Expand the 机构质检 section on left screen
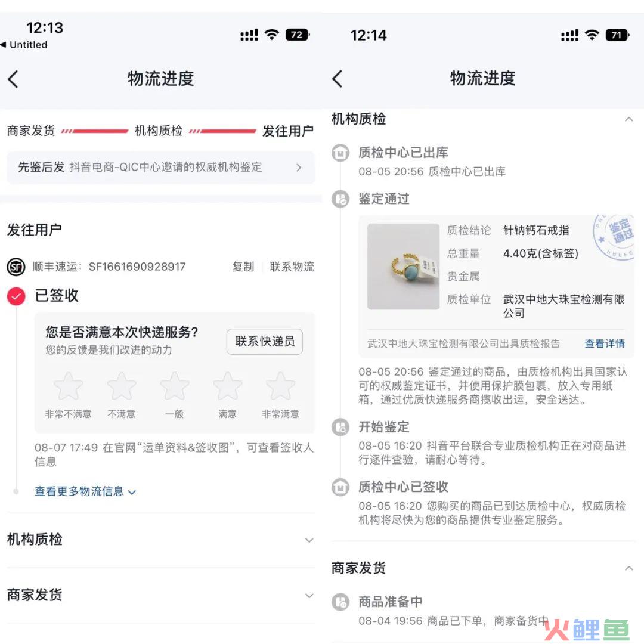Viewport: 644px width, 644px height. (161, 540)
